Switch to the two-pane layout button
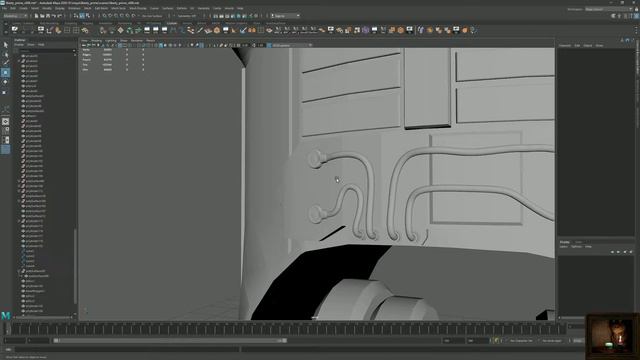This screenshot has width=640, height=360. (5, 140)
